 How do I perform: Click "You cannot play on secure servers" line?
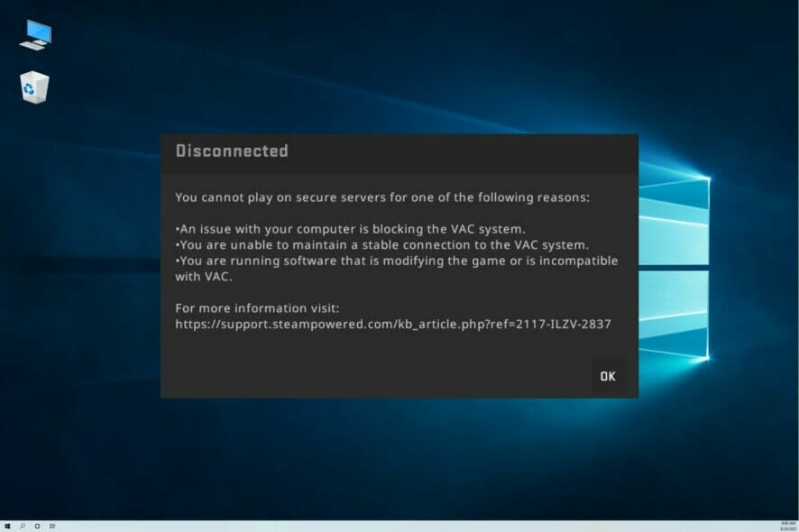pos(382,197)
